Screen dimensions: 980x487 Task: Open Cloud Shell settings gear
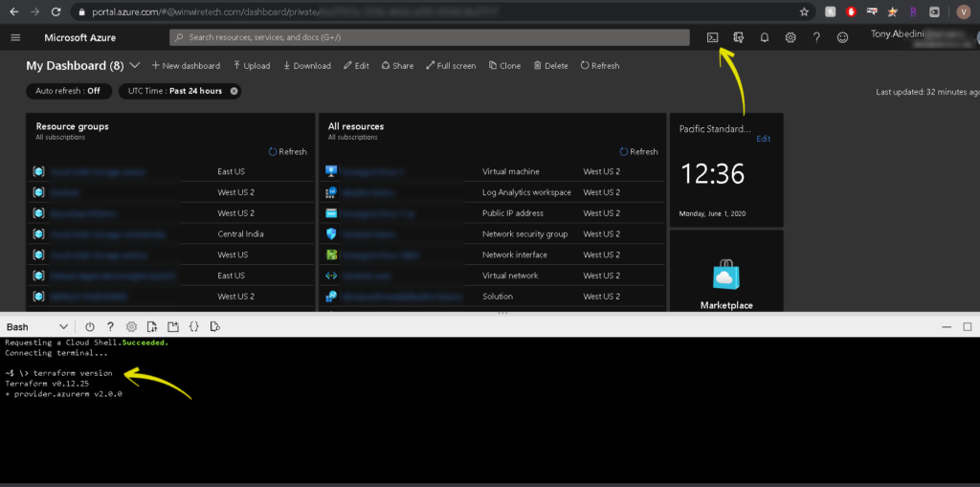click(131, 327)
